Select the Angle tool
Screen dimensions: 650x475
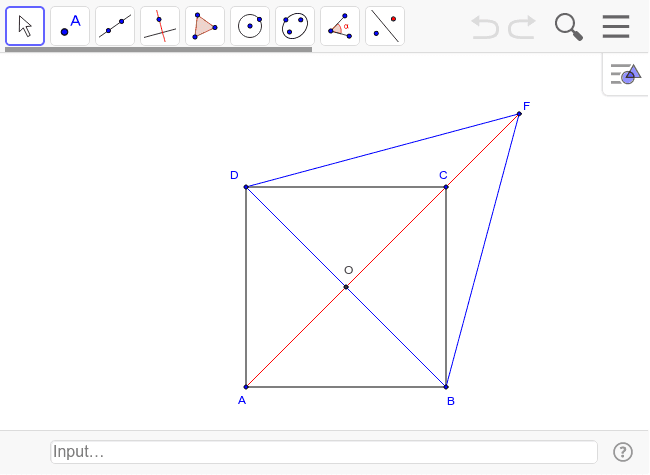340,26
